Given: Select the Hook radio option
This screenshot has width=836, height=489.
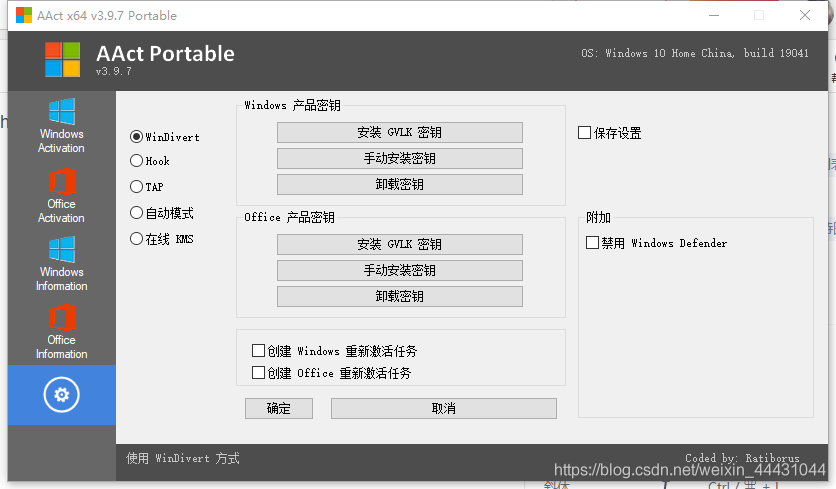Looking at the screenshot, I should click(136, 161).
